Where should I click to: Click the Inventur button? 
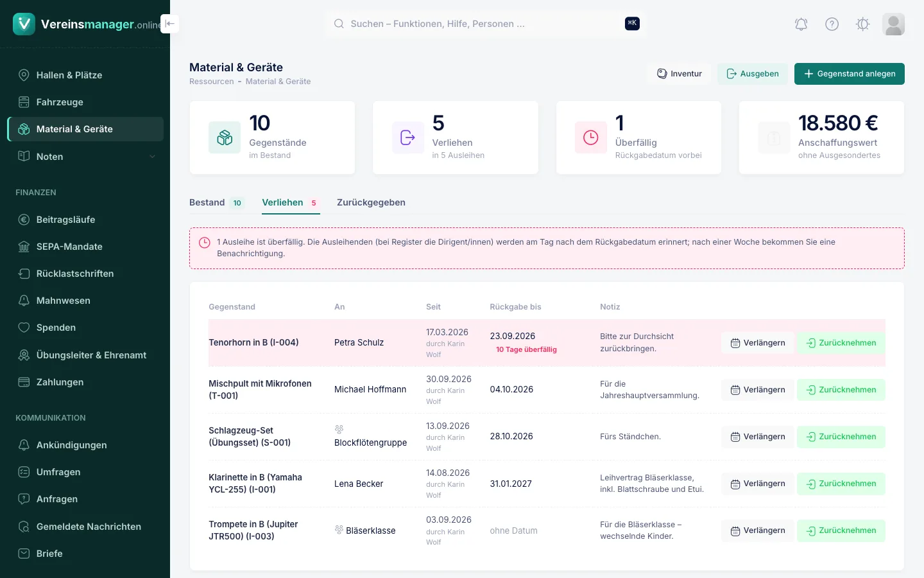point(680,74)
